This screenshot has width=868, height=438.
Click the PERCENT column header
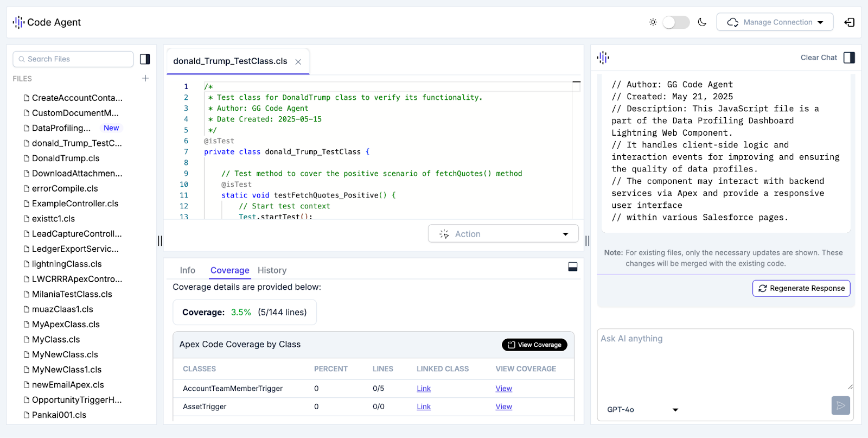331,369
